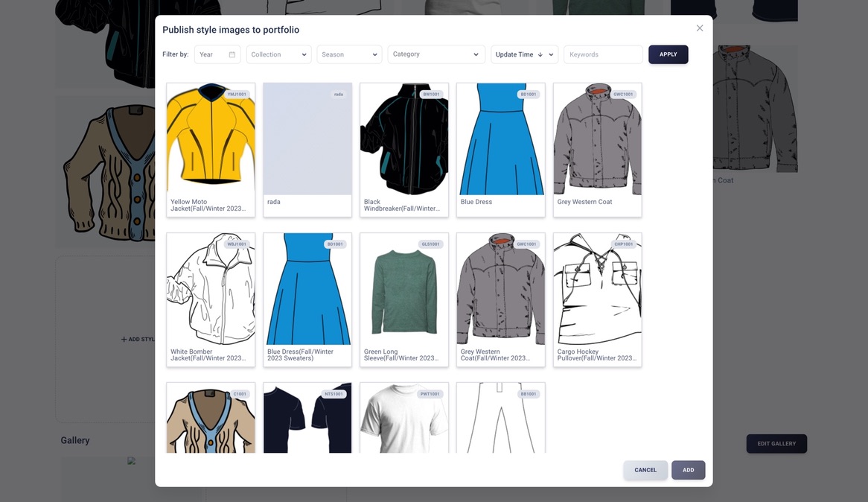Click the Keywords search field
This screenshot has width=868, height=502.
click(603, 54)
